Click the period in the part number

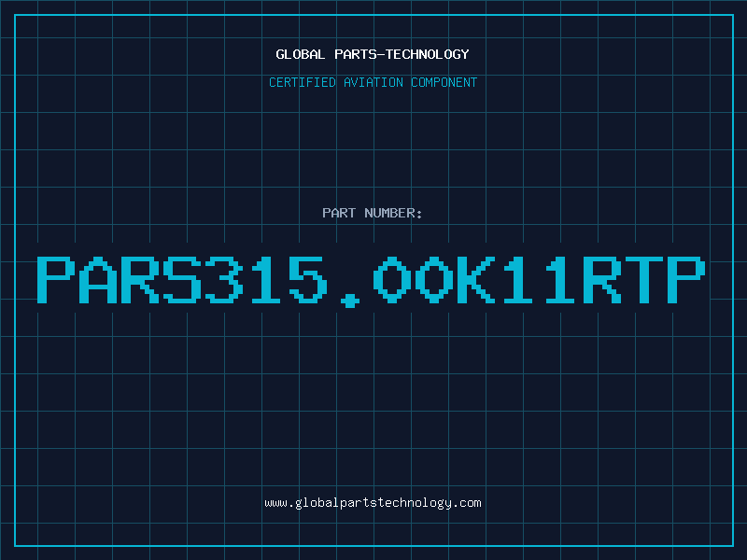tap(350, 301)
